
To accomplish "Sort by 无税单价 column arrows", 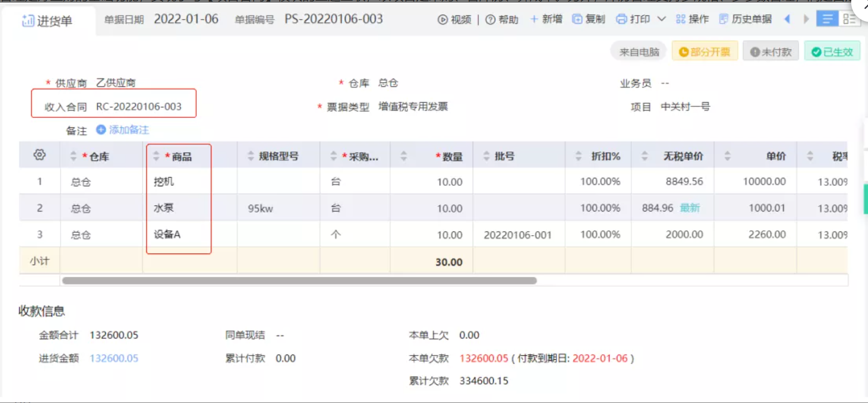I will pyautogui.click(x=645, y=156).
